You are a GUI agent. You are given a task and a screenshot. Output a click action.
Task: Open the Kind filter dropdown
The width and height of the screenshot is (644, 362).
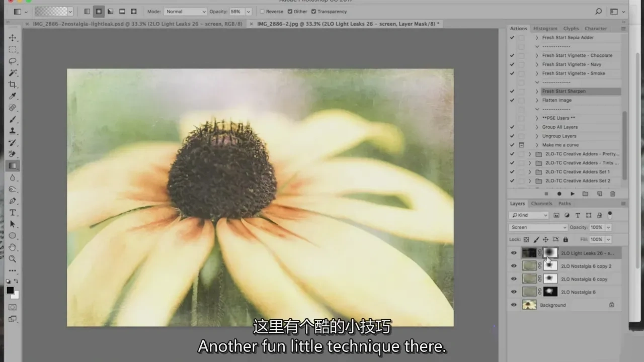coord(529,215)
